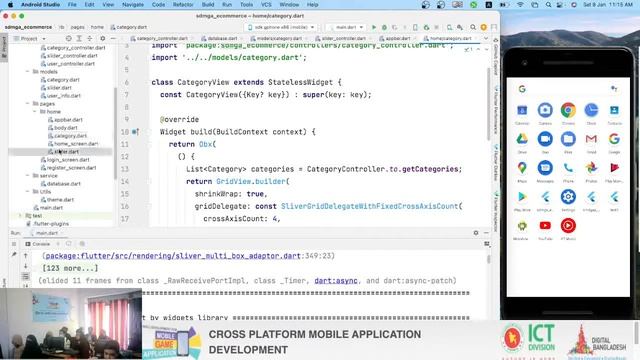
Task: Open the device selector dropdown
Action: (281, 27)
